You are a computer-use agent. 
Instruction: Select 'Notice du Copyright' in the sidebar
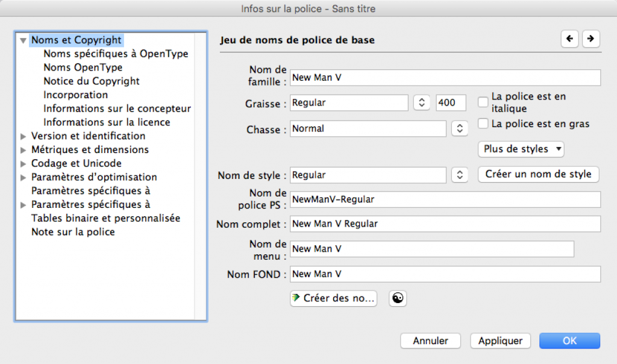click(x=91, y=81)
